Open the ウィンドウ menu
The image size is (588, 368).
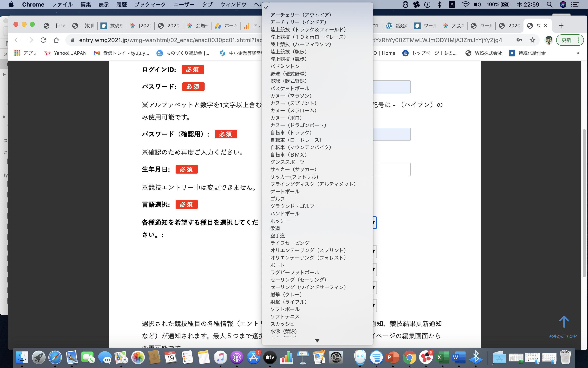233,4
